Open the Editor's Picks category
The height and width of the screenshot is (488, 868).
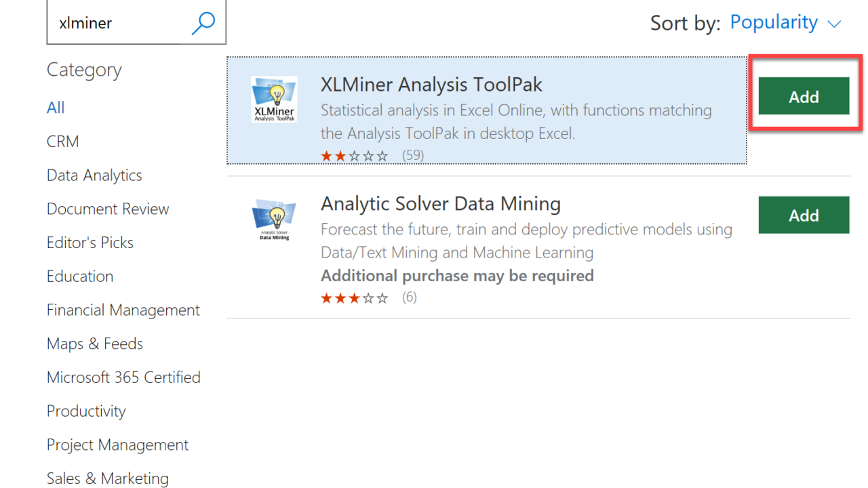pyautogui.click(x=90, y=243)
